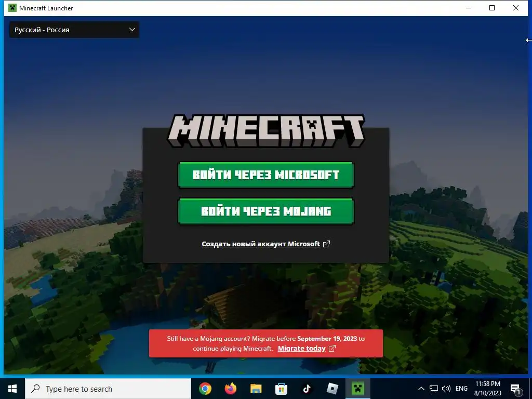Image resolution: width=532 pixels, height=399 pixels.
Task: Click the ВОЙТИ ЧЕРЕЗ MOJANG button
Action: [266, 211]
